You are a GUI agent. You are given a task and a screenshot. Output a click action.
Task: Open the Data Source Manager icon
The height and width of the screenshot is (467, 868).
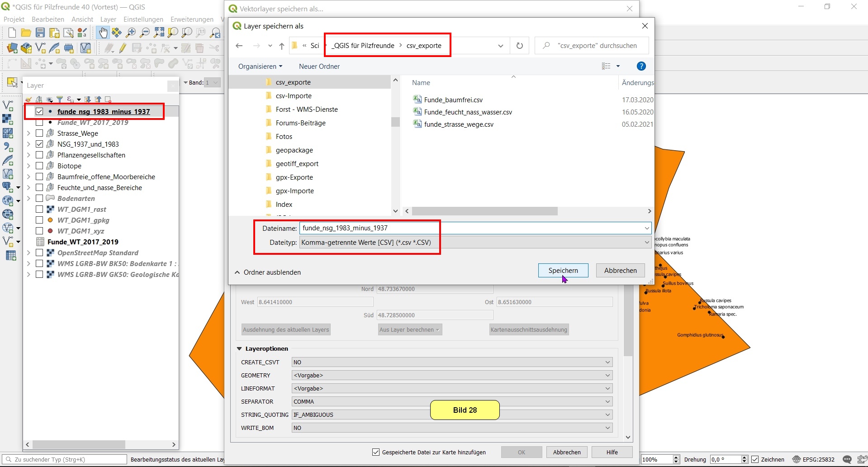[12, 48]
